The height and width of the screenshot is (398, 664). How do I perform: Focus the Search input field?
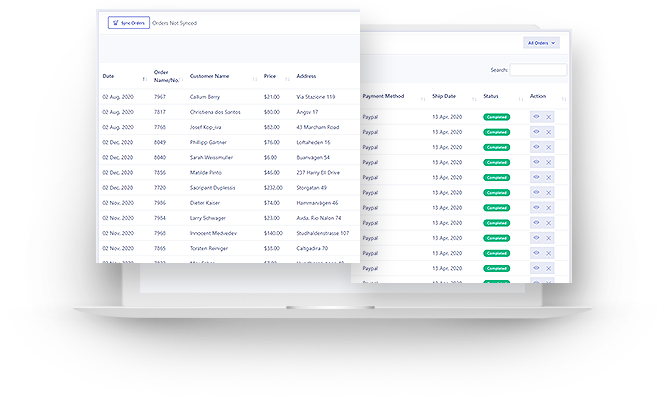pos(538,70)
